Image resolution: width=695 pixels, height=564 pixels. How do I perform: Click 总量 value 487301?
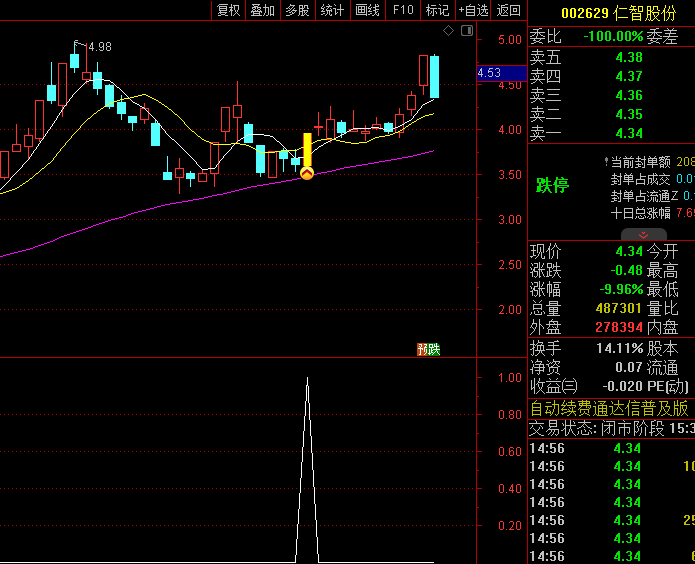pos(619,308)
